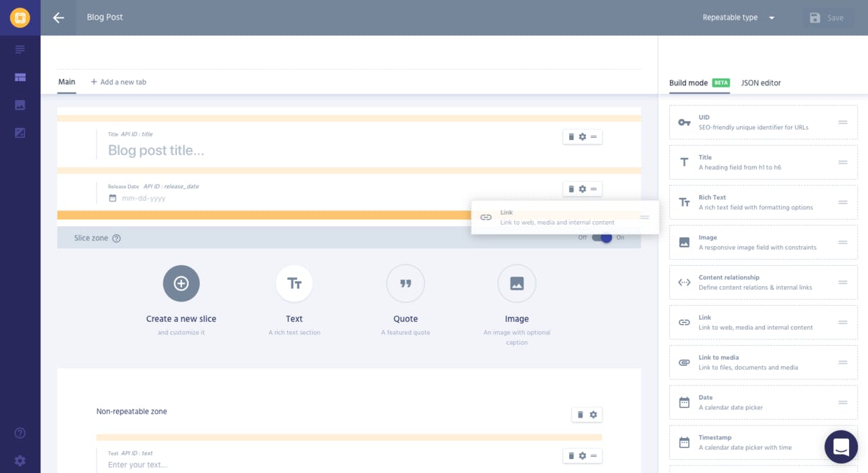Screen dimensions: 868x473
Task: Click the Non-repeatable zone label
Action: [132, 411]
